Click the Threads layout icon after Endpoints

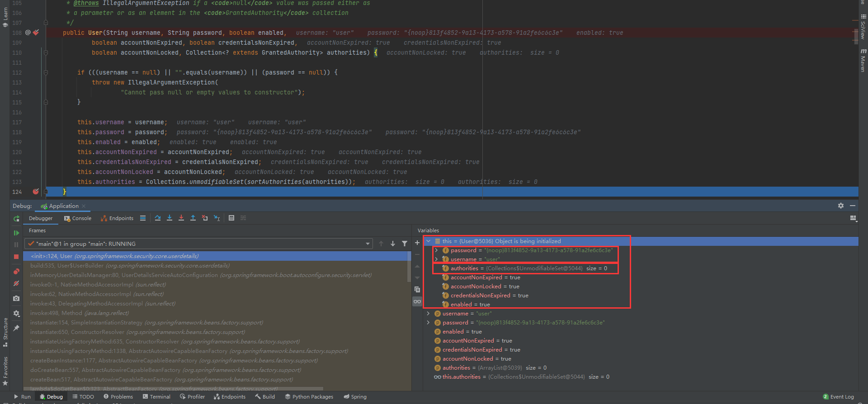(143, 218)
